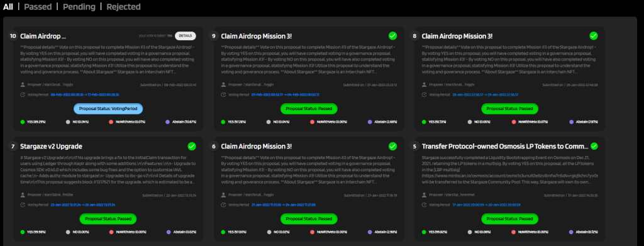Click the Passed status pill on proposal 8
Viewport: 644px width, 246px height.
click(509, 108)
